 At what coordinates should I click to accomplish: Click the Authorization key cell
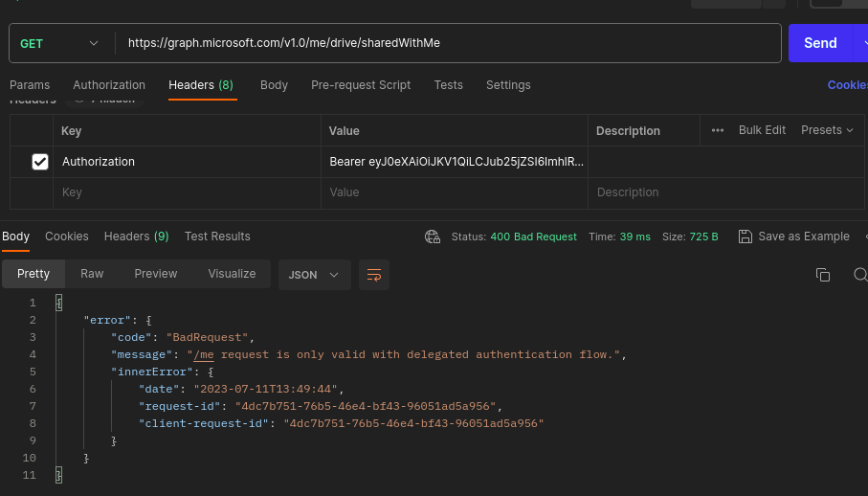[x=188, y=162]
